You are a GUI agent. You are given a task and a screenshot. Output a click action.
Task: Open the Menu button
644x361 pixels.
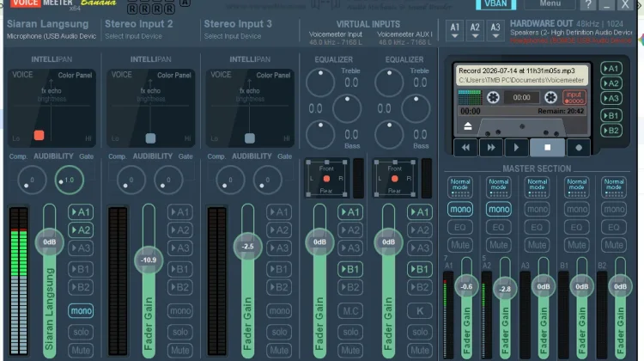[550, 4]
